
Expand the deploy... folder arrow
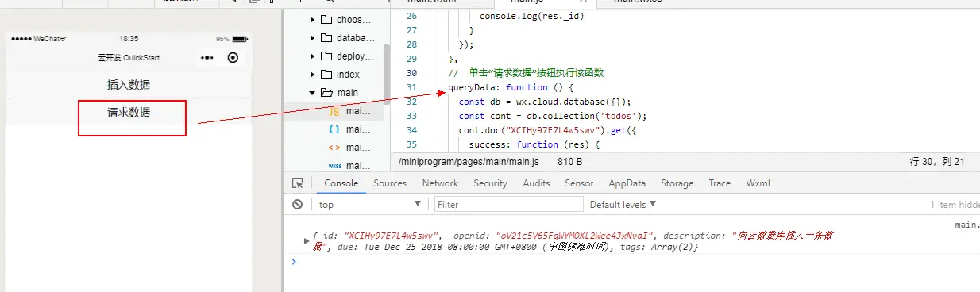point(312,56)
